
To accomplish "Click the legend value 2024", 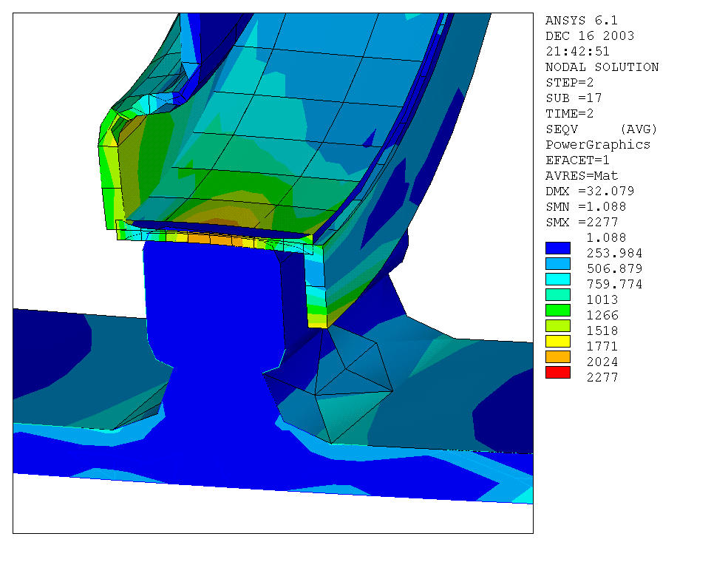I will 602,362.
